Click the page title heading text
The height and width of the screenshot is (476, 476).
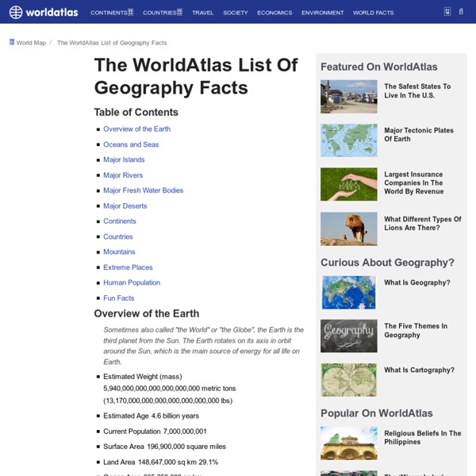pos(196,76)
